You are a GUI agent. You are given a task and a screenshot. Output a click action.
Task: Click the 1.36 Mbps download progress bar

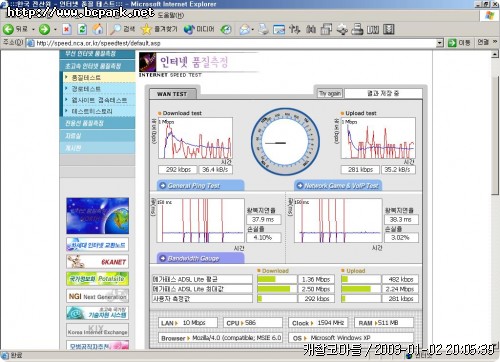pyautogui.click(x=277, y=279)
